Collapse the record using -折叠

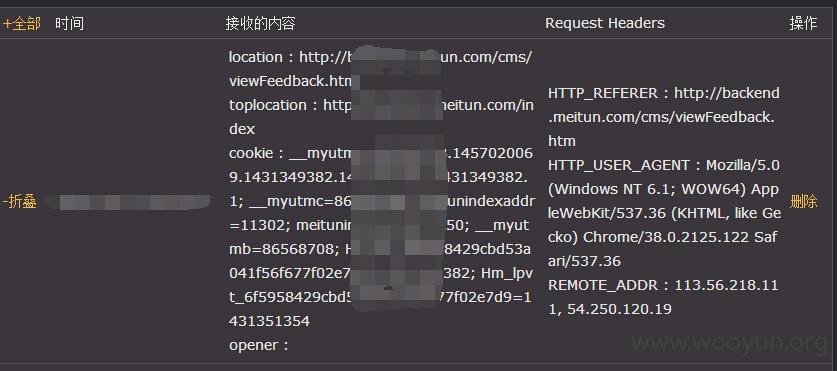click(20, 202)
